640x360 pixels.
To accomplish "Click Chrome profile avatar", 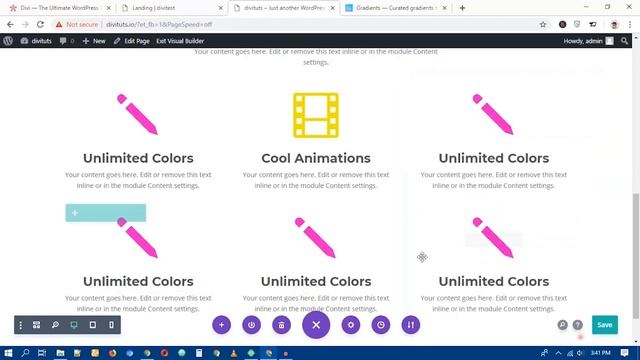I will [614, 24].
